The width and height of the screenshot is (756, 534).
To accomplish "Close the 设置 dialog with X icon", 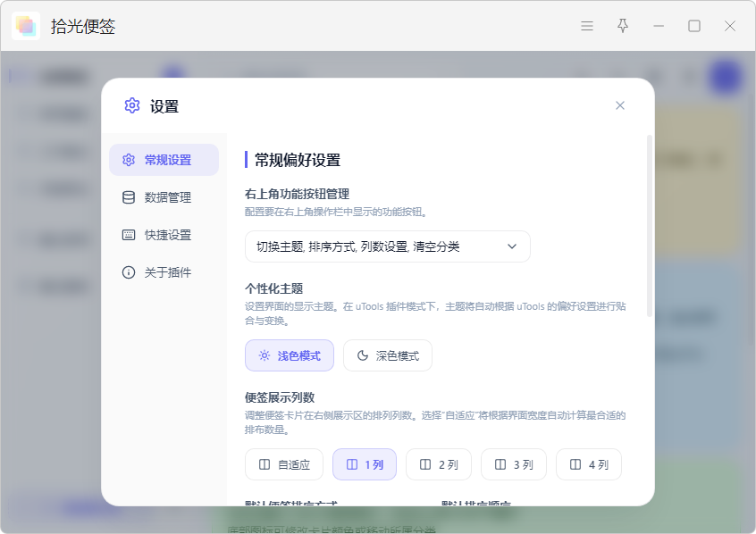I will pyautogui.click(x=620, y=105).
